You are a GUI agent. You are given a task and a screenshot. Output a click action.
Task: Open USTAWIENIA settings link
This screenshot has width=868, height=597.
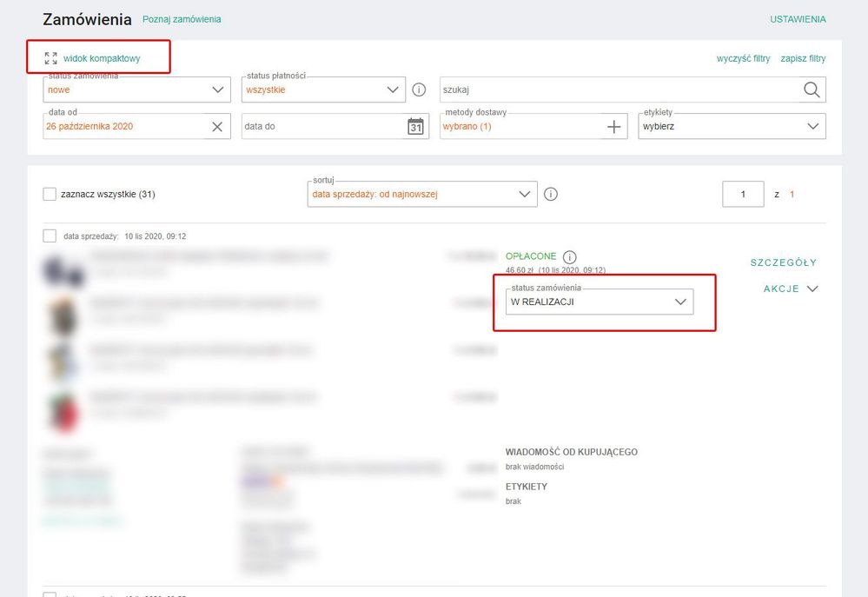pyautogui.click(x=797, y=19)
